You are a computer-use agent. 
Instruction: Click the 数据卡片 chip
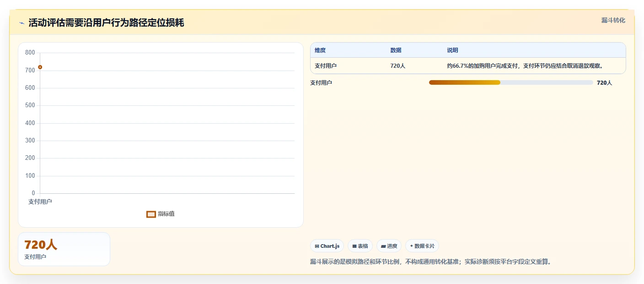pyautogui.click(x=422, y=246)
